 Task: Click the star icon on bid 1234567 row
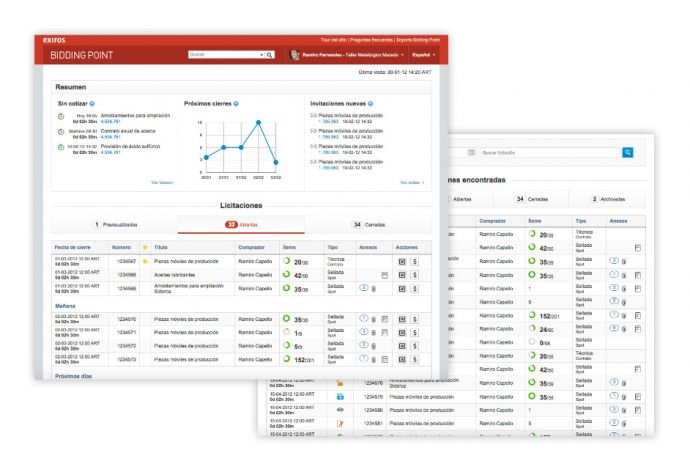[x=145, y=261]
